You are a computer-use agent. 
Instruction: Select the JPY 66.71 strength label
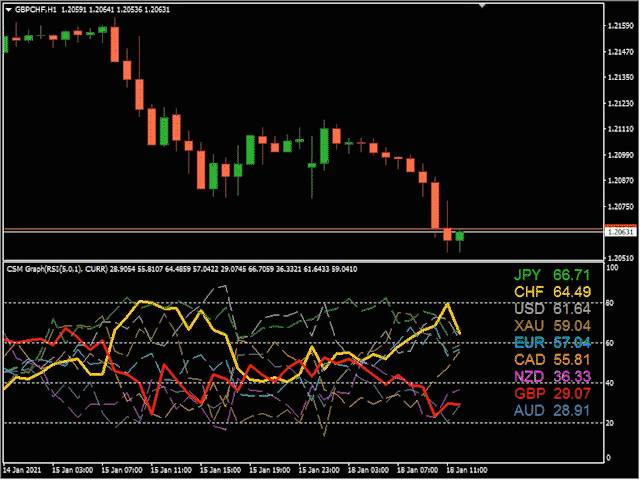click(x=552, y=275)
